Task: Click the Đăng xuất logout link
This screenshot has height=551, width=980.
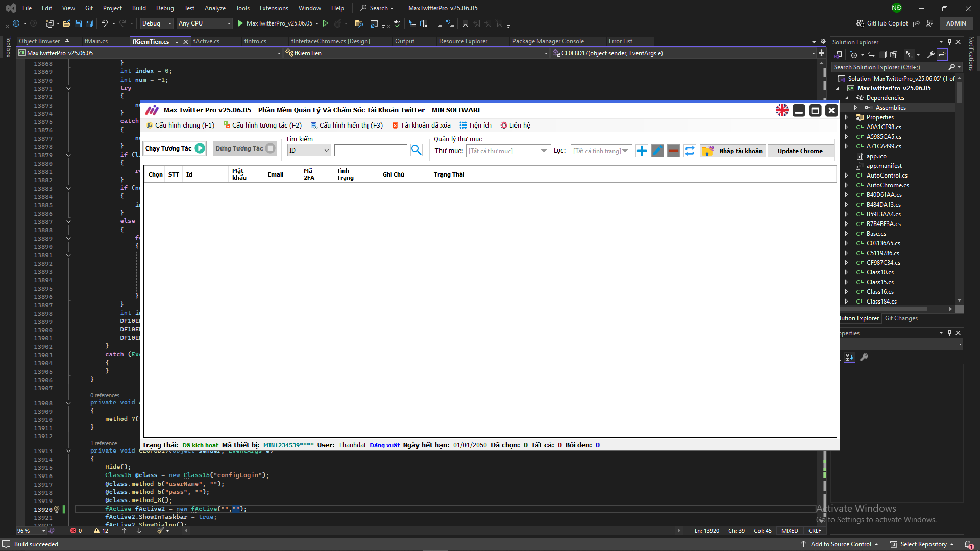Action: click(x=384, y=445)
